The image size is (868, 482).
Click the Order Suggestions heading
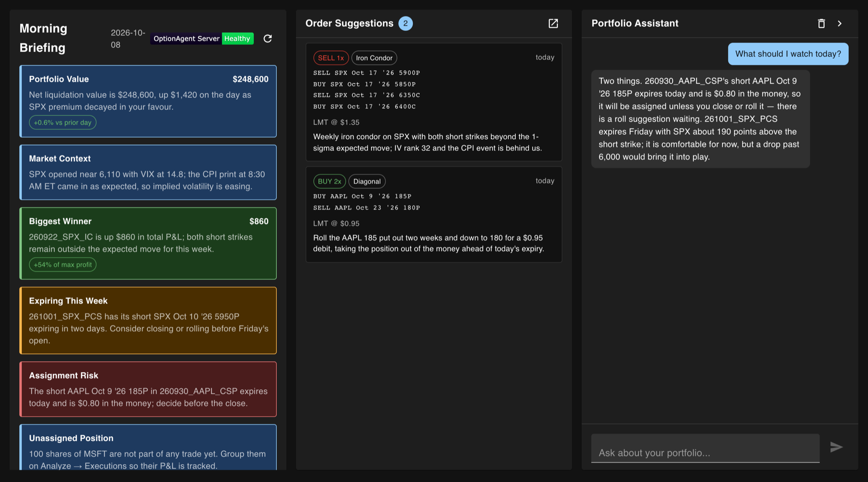point(349,24)
